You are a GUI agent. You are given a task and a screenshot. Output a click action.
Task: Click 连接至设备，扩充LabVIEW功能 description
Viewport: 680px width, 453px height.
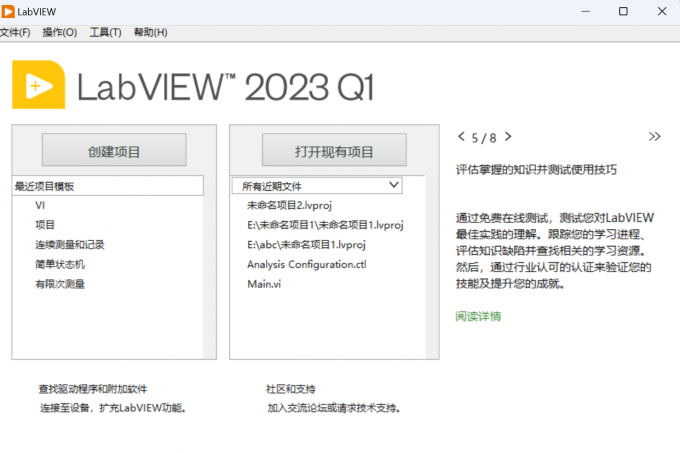pos(113,408)
